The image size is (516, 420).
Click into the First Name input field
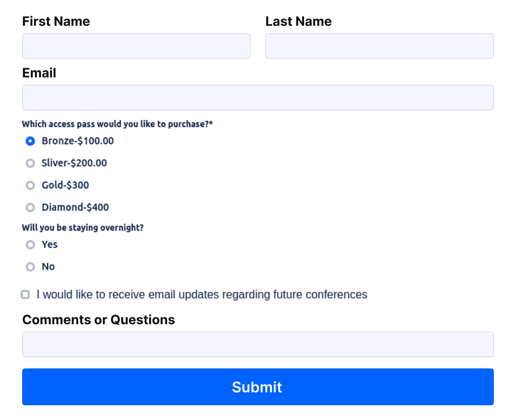136,46
